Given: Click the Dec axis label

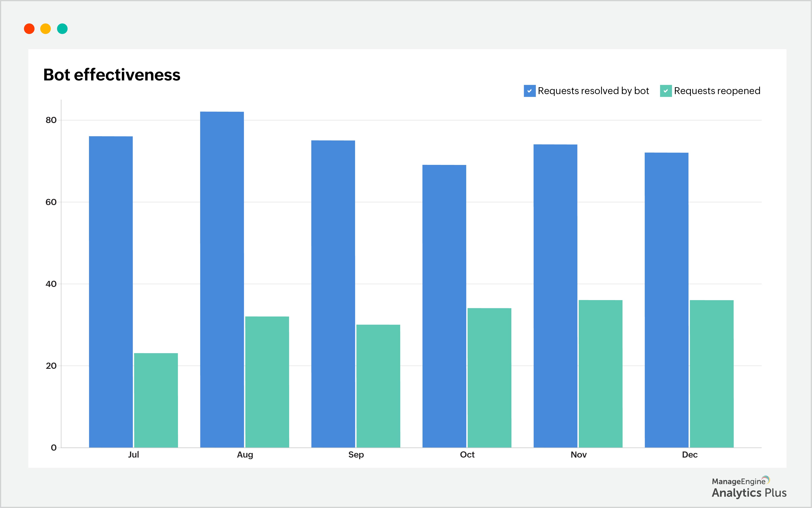Looking at the screenshot, I should click(690, 455).
